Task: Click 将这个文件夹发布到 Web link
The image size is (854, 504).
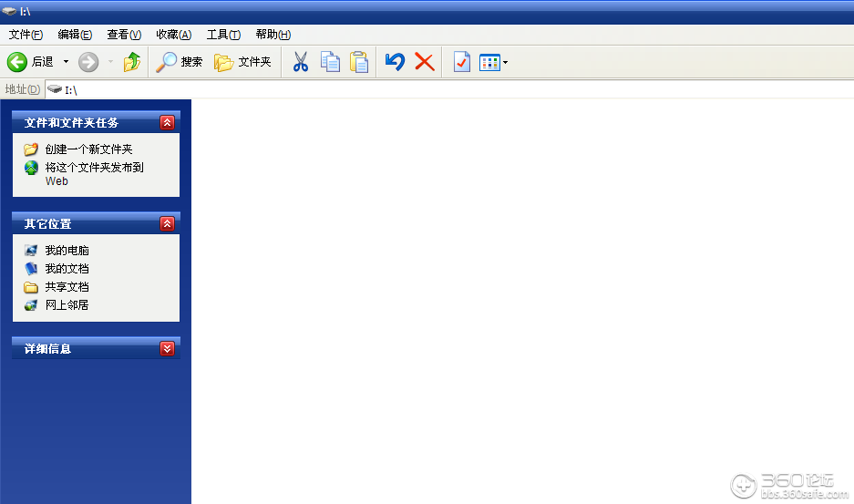Action: [x=94, y=174]
